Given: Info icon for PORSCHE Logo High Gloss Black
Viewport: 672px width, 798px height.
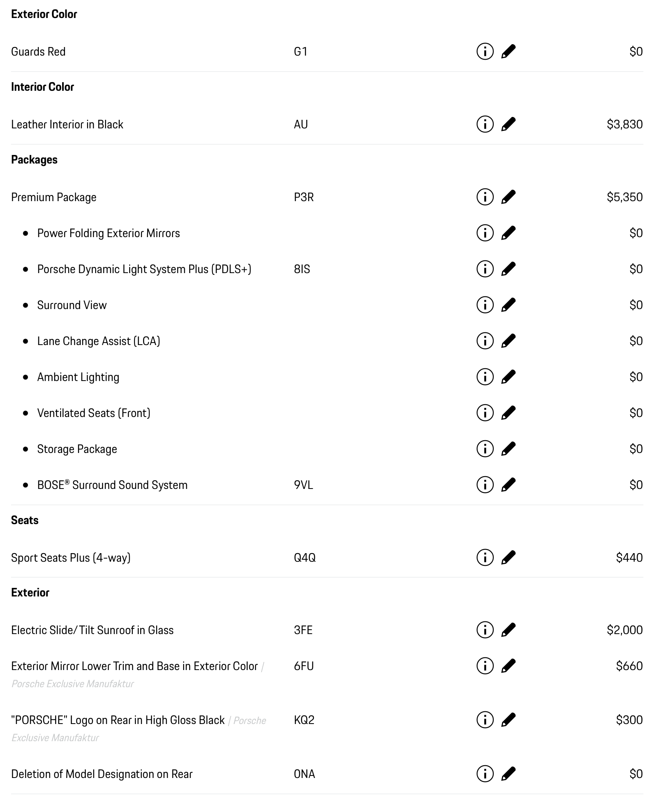Looking at the screenshot, I should click(x=485, y=720).
